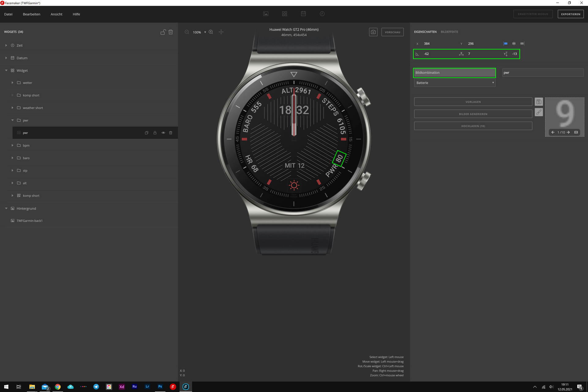This screenshot has height=392, width=588.
Task: Click the Exportieren button
Action: [571, 14]
